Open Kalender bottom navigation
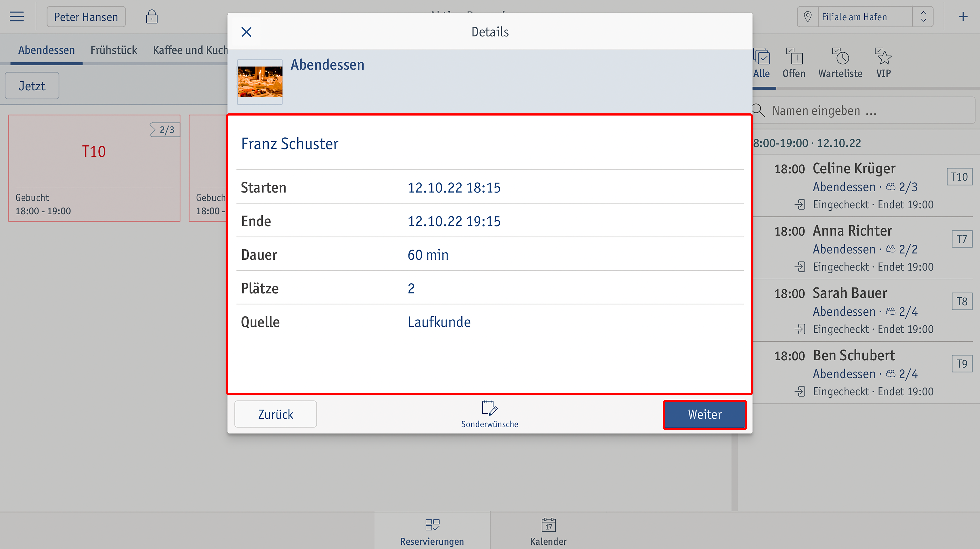980x549 pixels. pos(548,531)
